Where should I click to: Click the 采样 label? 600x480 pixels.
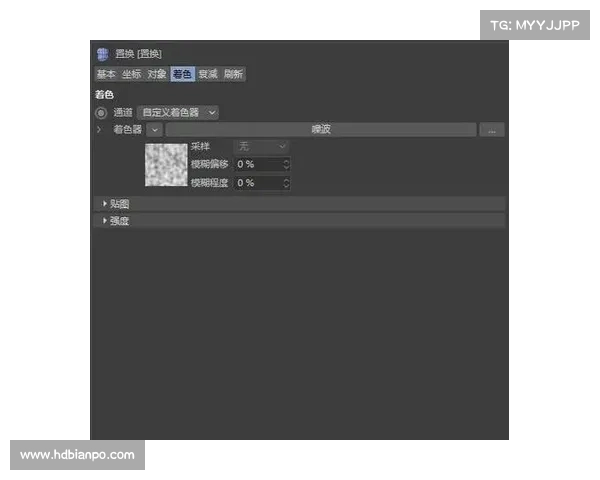(200, 146)
